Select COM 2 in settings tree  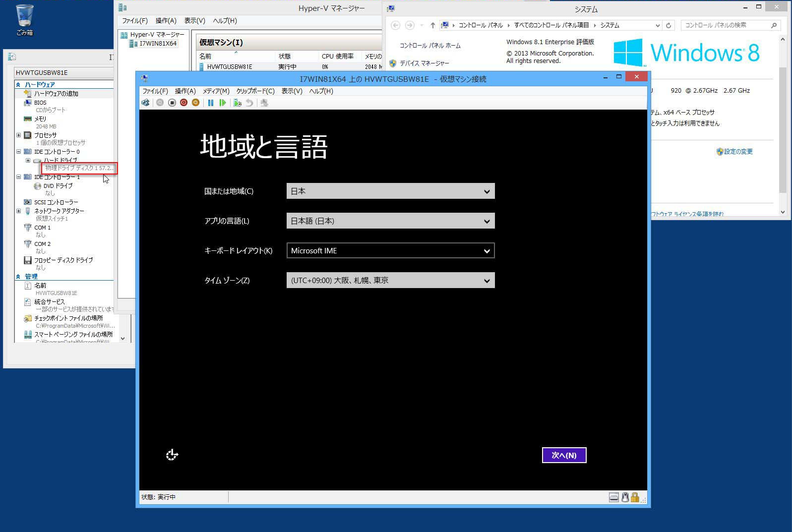pos(42,244)
